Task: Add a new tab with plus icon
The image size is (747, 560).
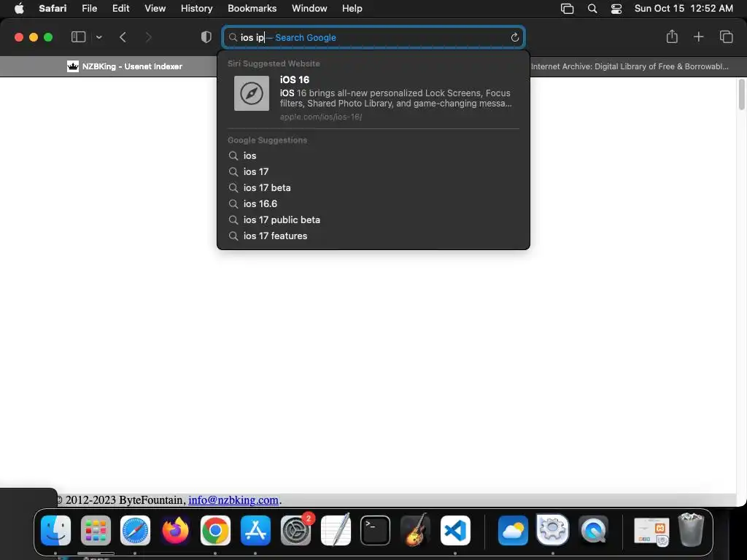Action: coord(698,36)
